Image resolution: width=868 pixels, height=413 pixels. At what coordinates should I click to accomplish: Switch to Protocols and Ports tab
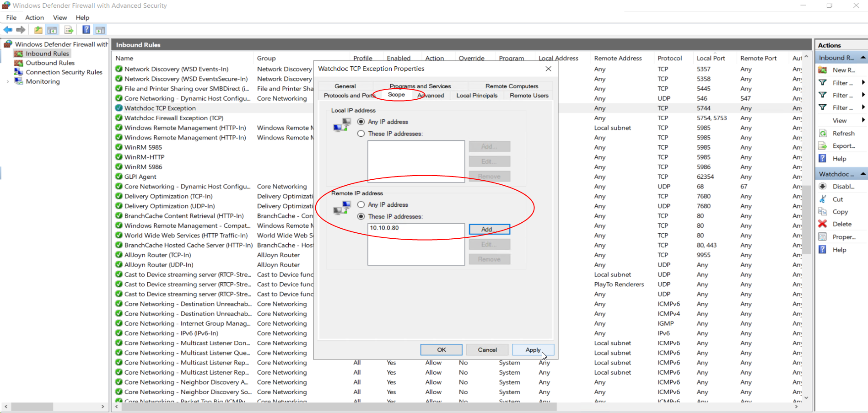pyautogui.click(x=349, y=96)
